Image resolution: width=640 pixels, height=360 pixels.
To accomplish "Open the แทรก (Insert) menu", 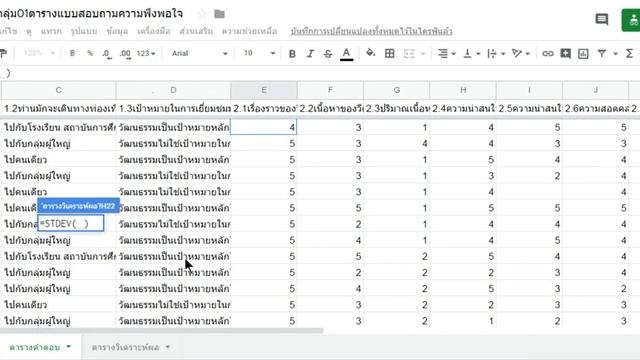I will click(x=51, y=31).
